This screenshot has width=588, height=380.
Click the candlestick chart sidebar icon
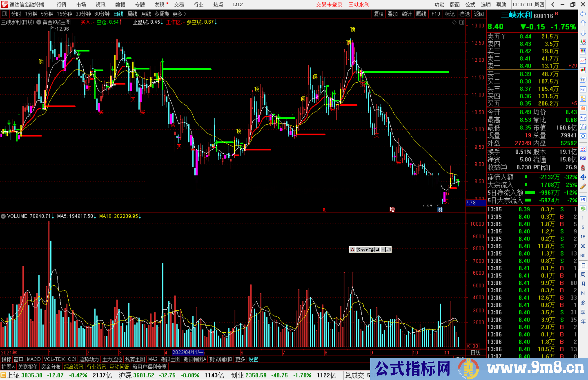(583, 70)
